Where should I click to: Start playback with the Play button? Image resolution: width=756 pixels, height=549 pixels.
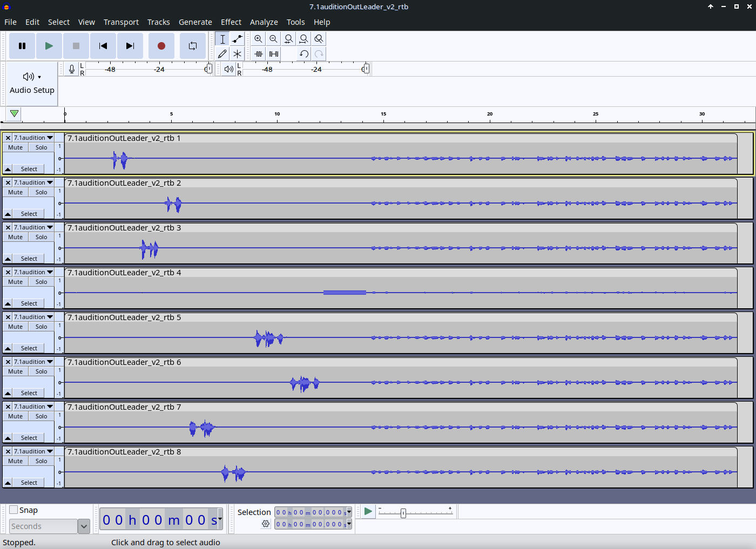[x=49, y=46]
